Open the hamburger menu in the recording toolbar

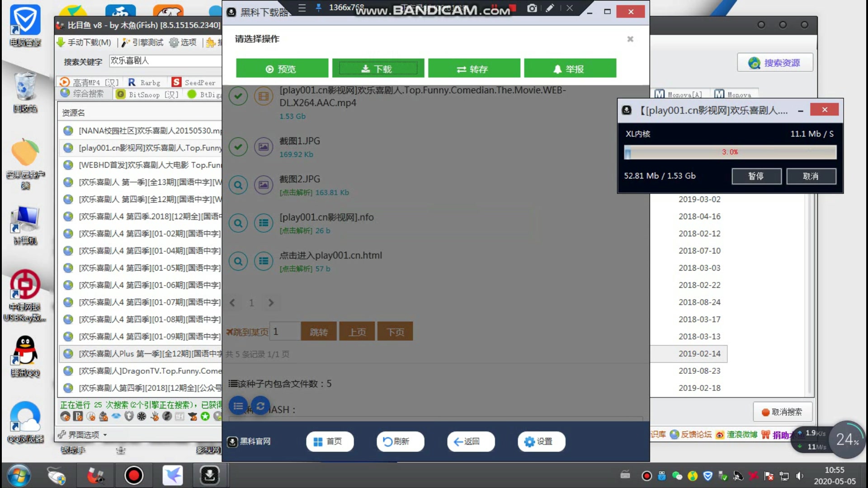tap(302, 8)
